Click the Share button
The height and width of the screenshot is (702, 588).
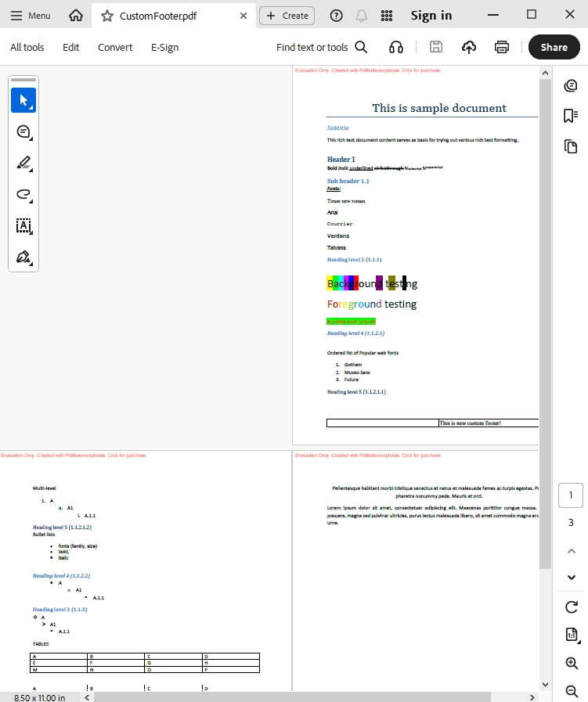(554, 47)
